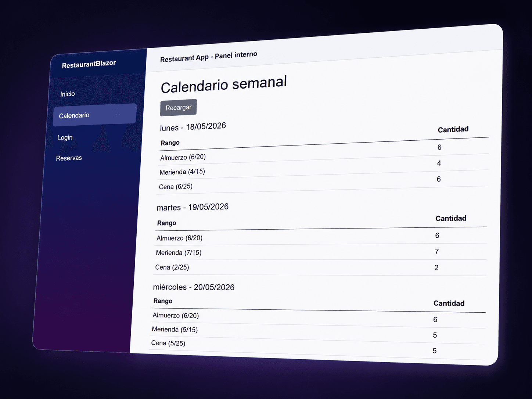Click the Recargar button

(178, 108)
